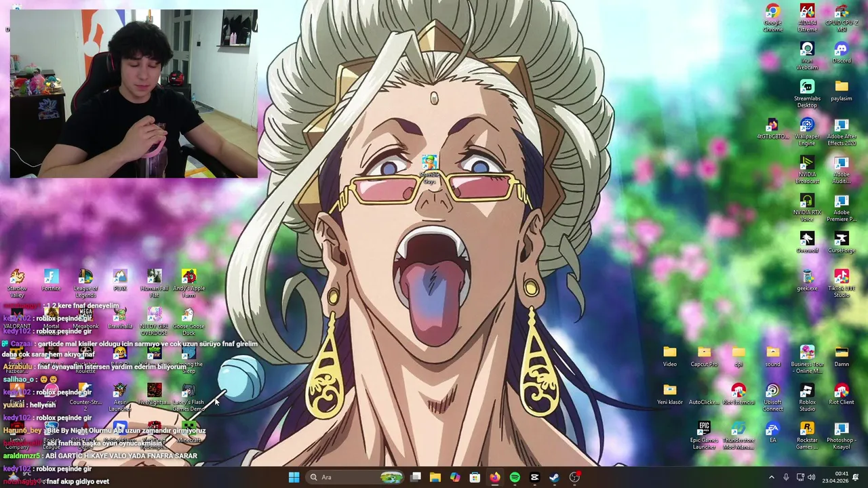Launch Discord from the desktop

(x=842, y=53)
